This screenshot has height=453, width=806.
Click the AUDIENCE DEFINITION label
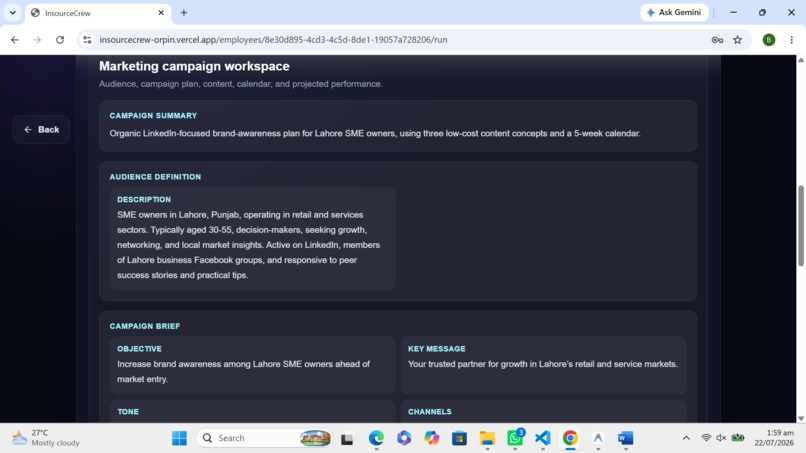pyautogui.click(x=155, y=177)
